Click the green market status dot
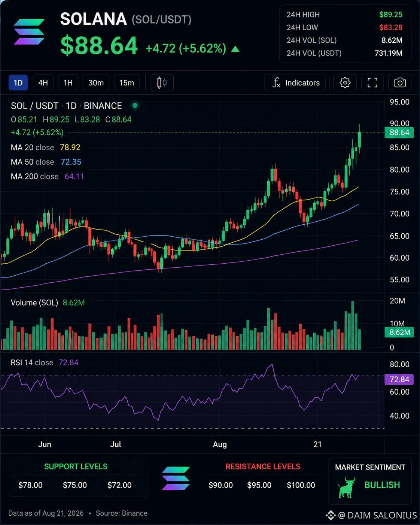 pos(135,106)
